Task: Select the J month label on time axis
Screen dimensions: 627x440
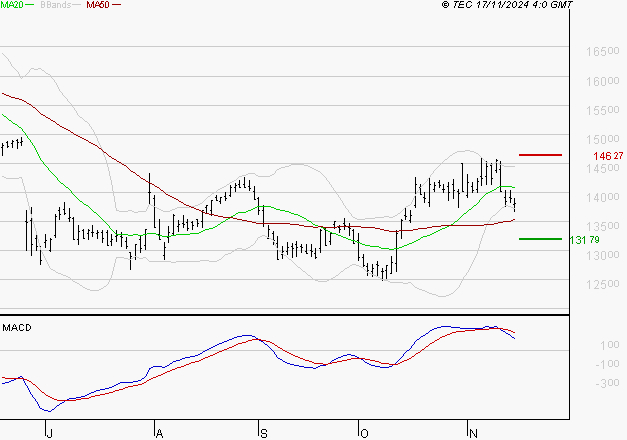Action: (x=49, y=432)
